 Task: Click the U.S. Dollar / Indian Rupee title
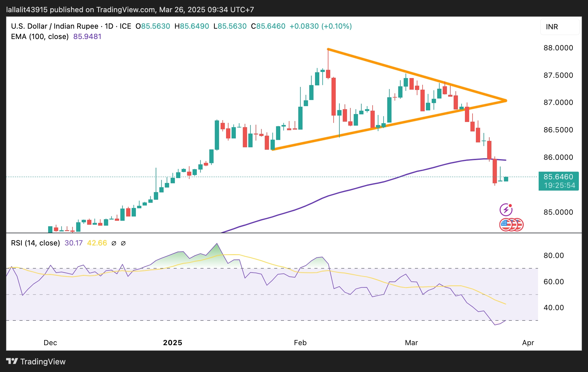click(55, 26)
